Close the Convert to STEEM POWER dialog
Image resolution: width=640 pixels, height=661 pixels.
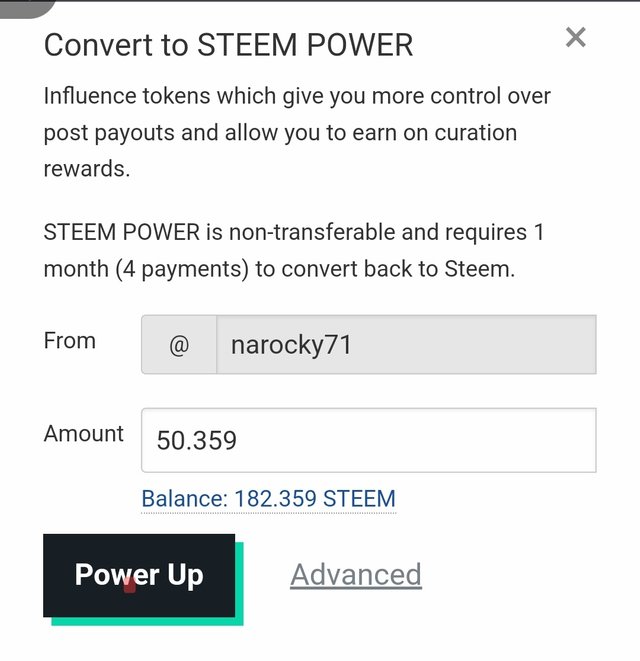(x=575, y=37)
